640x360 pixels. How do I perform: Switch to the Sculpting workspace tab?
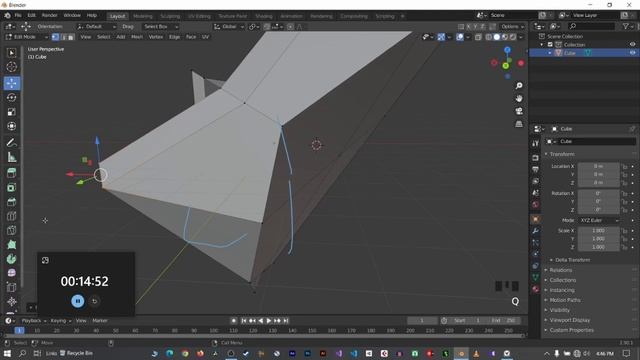pyautogui.click(x=170, y=16)
